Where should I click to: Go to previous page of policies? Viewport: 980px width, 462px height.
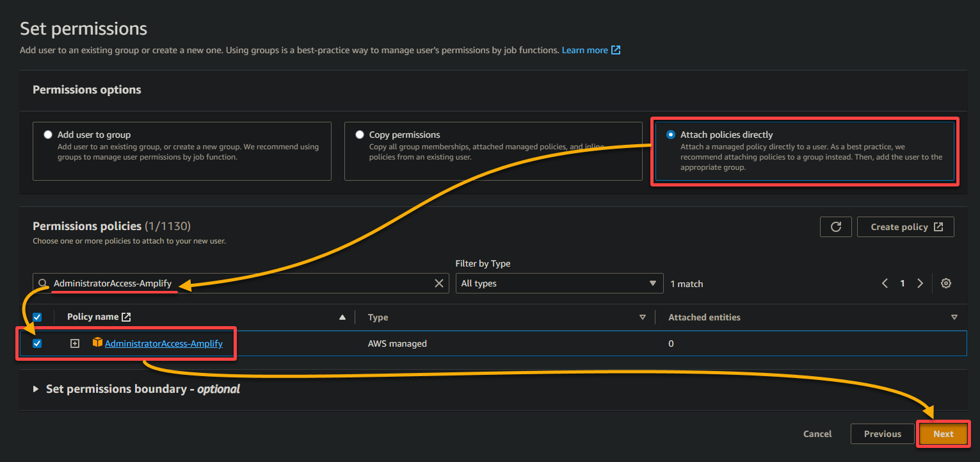click(885, 283)
